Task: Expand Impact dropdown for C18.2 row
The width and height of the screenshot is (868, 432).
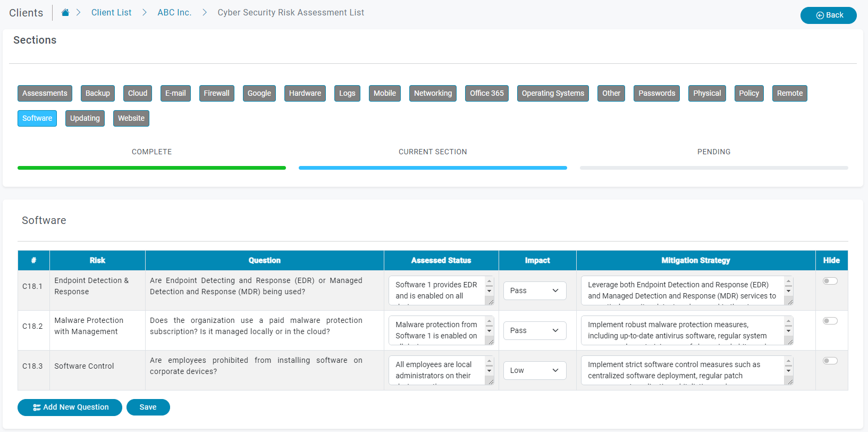Action: (x=534, y=330)
